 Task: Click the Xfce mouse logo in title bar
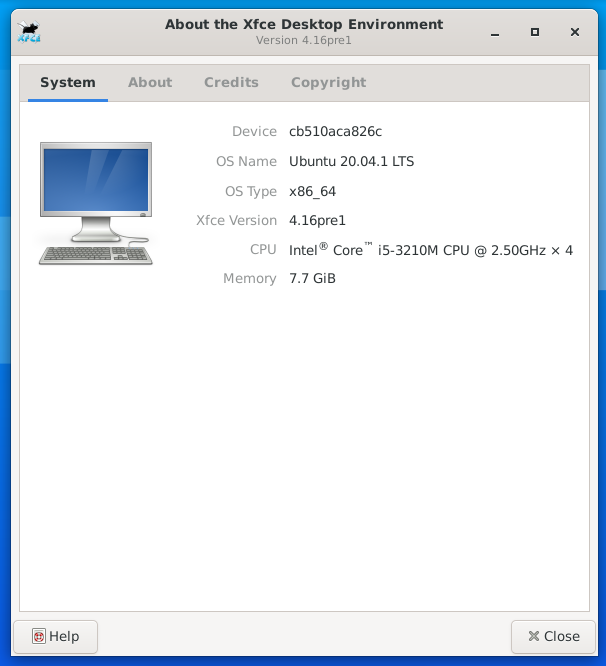pyautogui.click(x=29, y=32)
